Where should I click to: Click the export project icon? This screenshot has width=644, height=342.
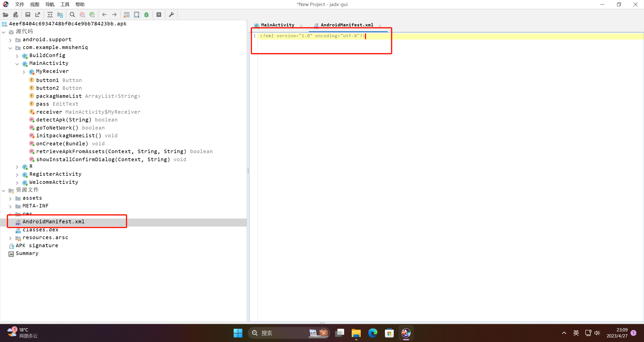(x=38, y=15)
